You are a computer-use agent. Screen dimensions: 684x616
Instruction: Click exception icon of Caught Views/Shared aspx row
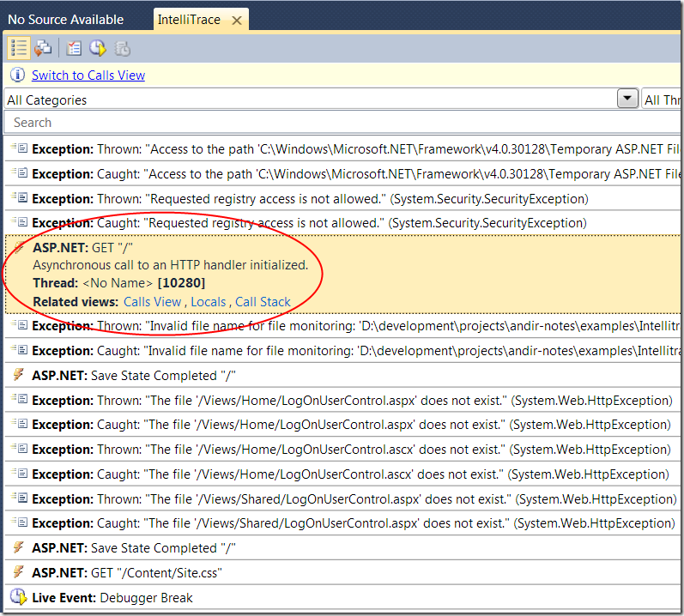pyautogui.click(x=19, y=522)
